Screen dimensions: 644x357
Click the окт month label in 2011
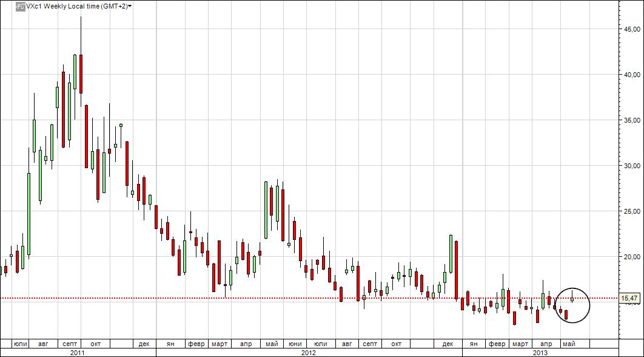pos(95,344)
